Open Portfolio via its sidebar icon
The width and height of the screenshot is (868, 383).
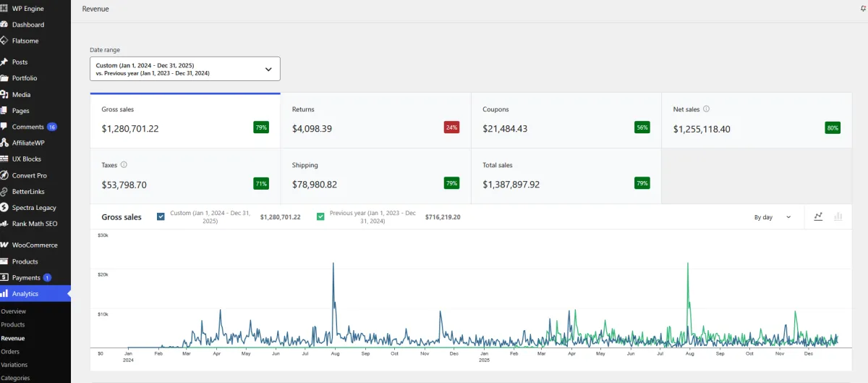(x=4, y=78)
